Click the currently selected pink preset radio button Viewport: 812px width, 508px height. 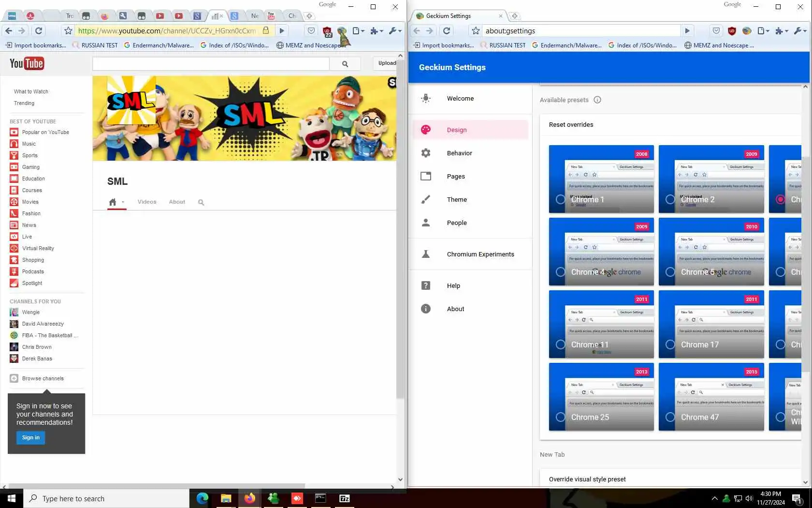780,199
